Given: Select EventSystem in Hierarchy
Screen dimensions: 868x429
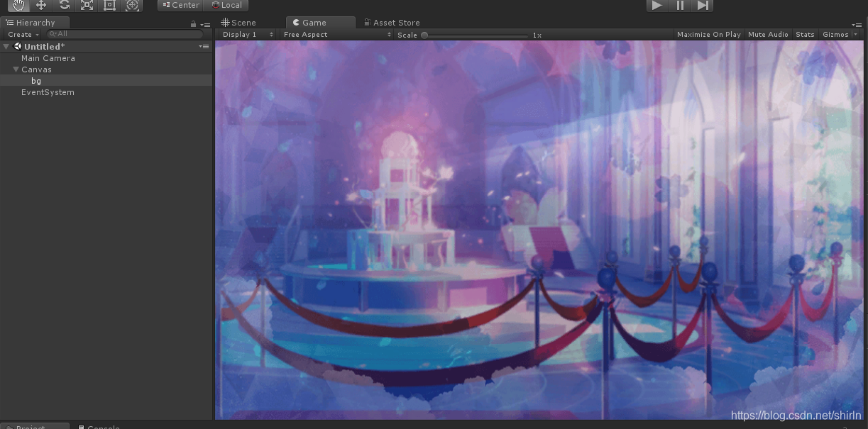Looking at the screenshot, I should 48,92.
